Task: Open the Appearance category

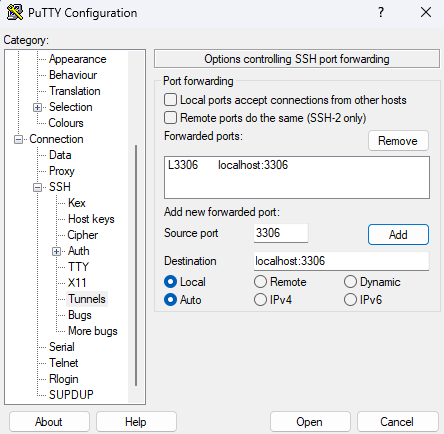Action: point(78,59)
